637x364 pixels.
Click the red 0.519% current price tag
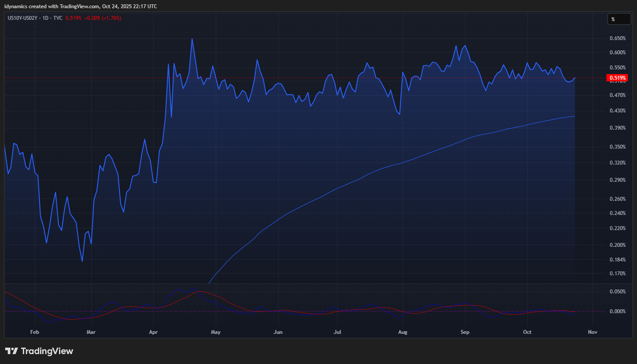click(x=617, y=78)
